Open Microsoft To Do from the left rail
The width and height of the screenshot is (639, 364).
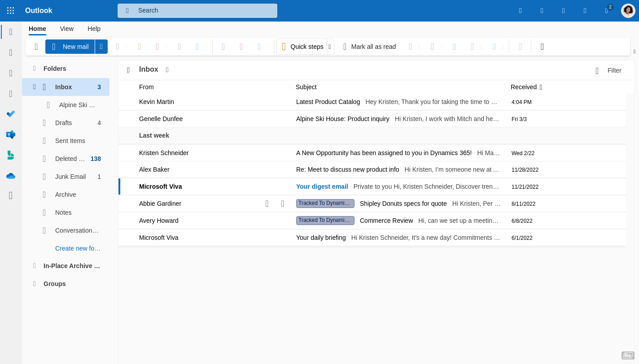(11, 114)
